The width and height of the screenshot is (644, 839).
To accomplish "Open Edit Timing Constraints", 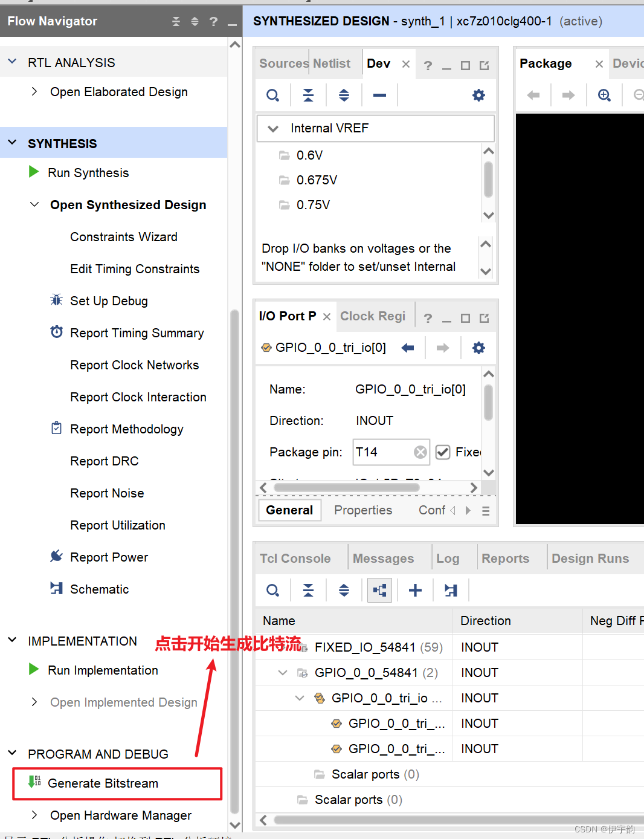I will (135, 269).
